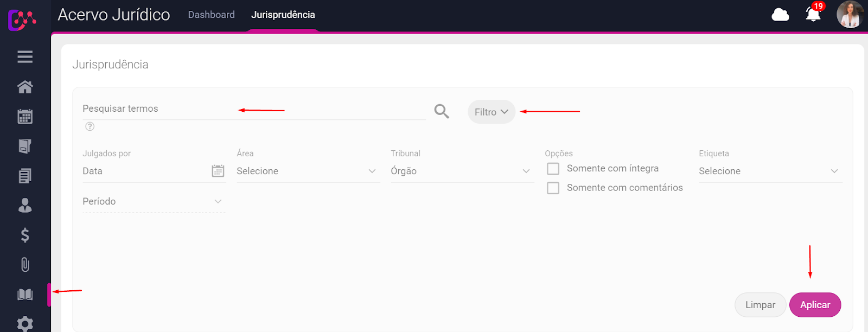Open the Área 'Selecione' dropdown
This screenshot has height=332, width=868.
[x=307, y=171]
